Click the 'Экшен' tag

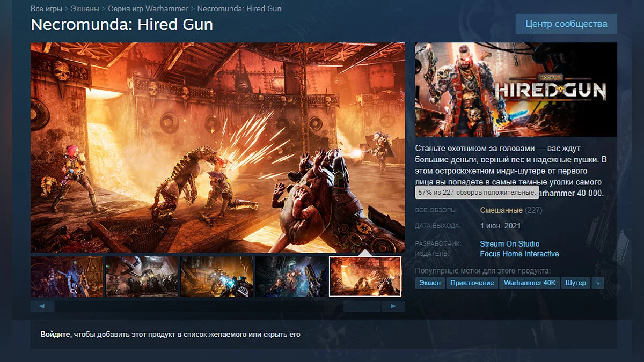[430, 283]
